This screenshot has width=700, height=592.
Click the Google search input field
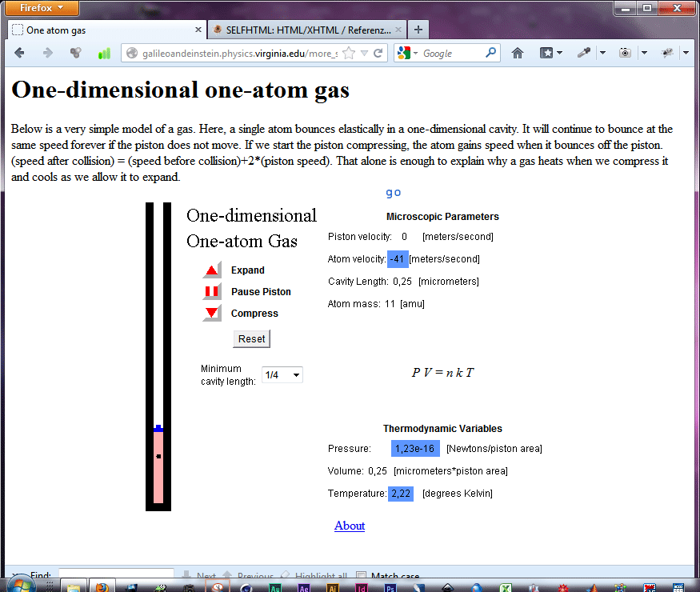[452, 53]
